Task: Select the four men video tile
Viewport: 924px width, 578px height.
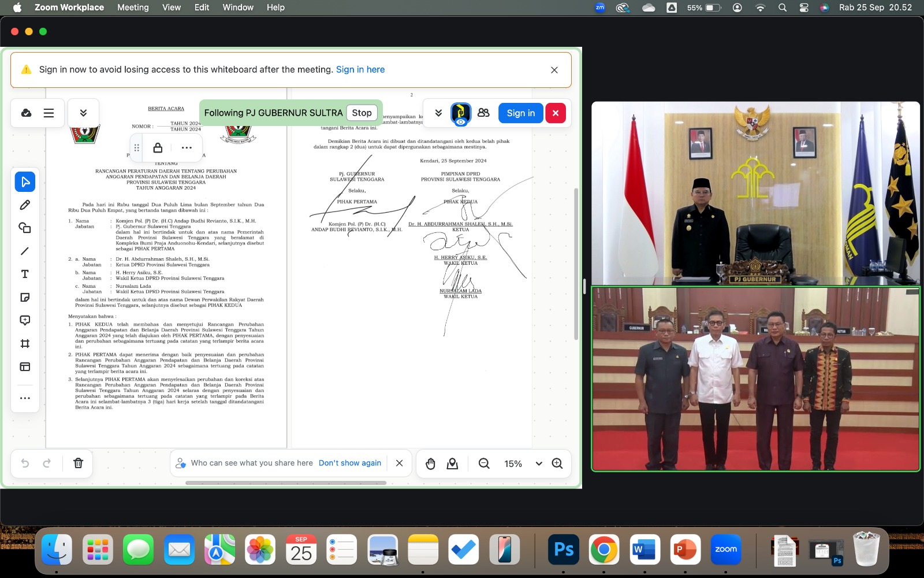Action: (x=755, y=379)
